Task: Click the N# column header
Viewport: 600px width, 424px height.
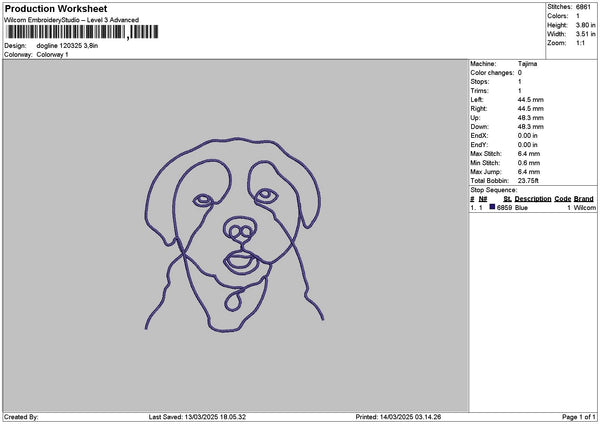Action: point(483,199)
